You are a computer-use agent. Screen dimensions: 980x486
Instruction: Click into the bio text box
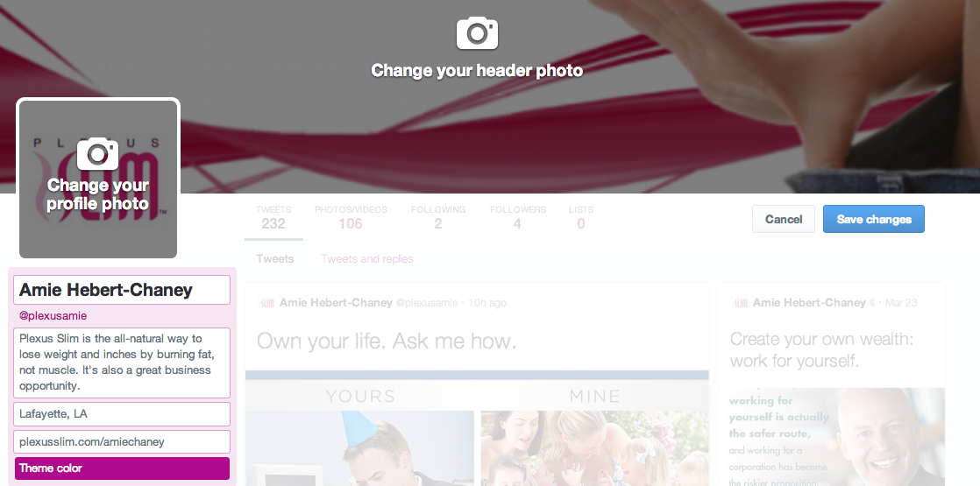coord(122,363)
